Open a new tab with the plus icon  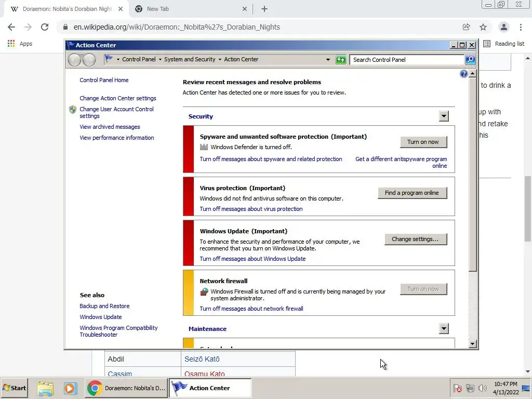264,9
